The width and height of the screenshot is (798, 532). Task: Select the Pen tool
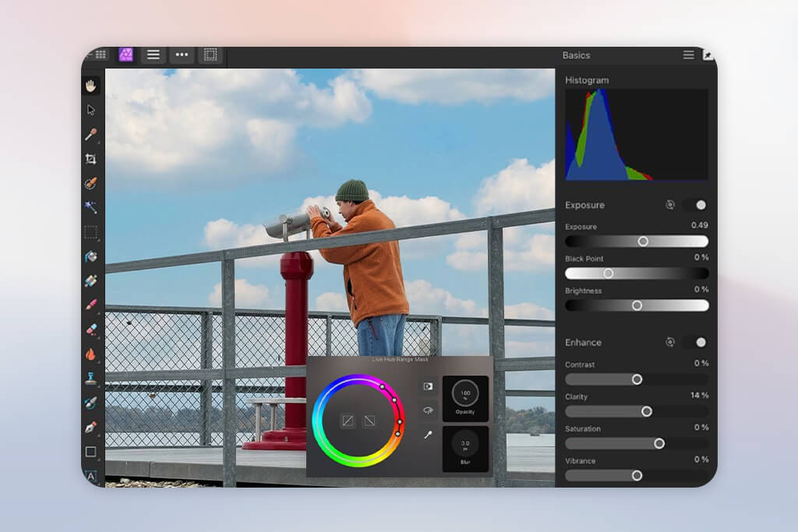91,427
